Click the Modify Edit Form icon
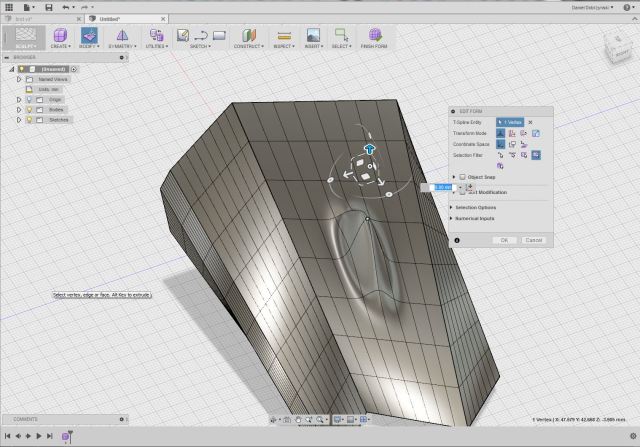Image resolution: width=640 pixels, height=447 pixels. coord(89,35)
